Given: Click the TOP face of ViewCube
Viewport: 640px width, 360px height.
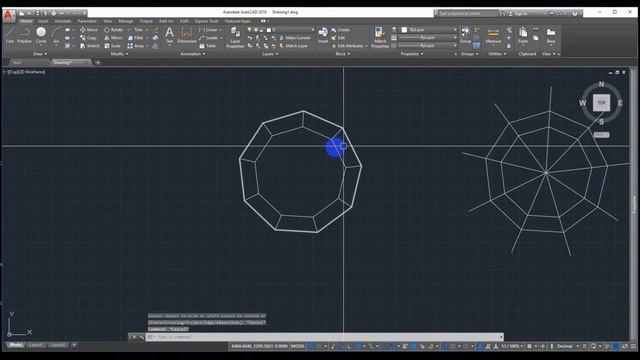Looking at the screenshot, I should [601, 103].
